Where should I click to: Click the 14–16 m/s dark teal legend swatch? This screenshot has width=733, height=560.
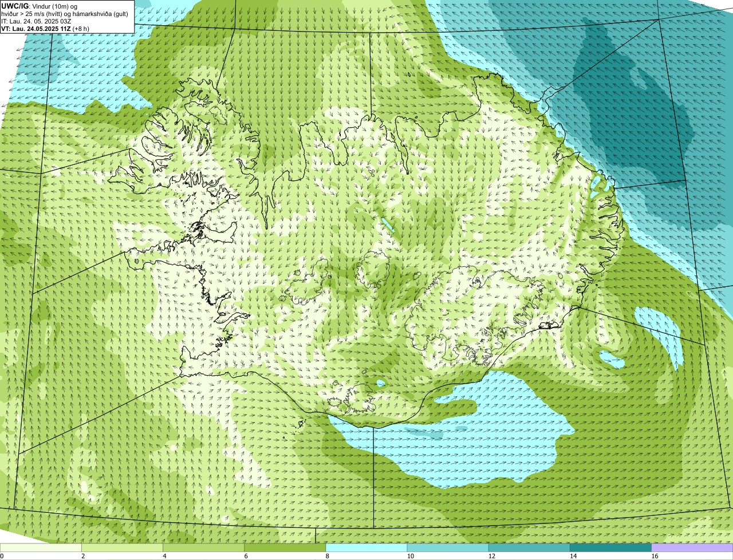610,547
